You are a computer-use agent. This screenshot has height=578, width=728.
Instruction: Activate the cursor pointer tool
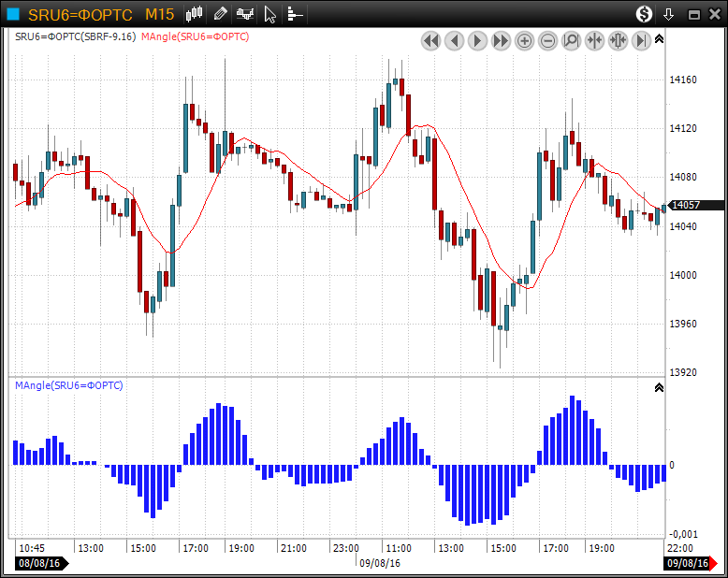270,14
